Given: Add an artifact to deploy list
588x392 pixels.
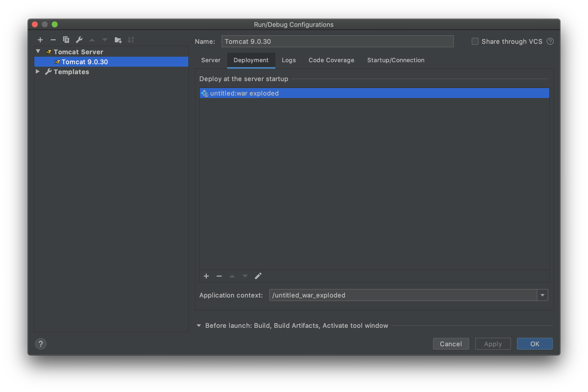Looking at the screenshot, I should click(206, 276).
